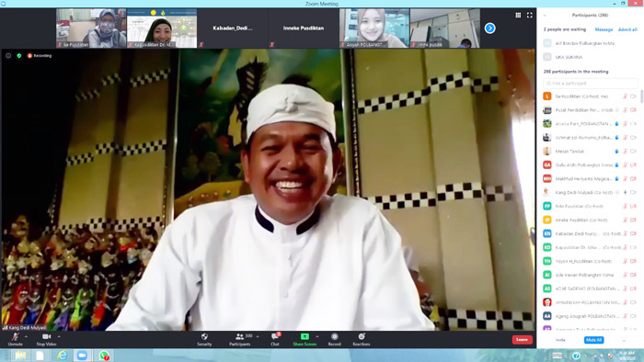Start recording with the Record button

(x=334, y=339)
